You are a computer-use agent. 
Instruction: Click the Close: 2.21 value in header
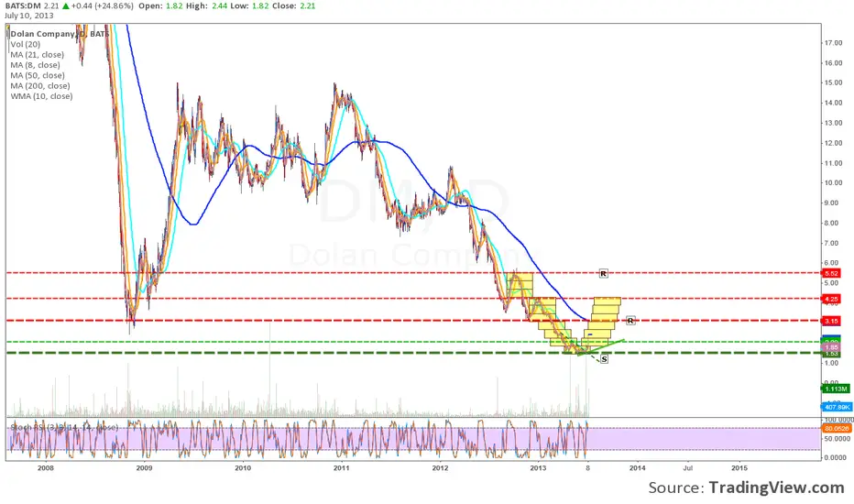coord(293,6)
